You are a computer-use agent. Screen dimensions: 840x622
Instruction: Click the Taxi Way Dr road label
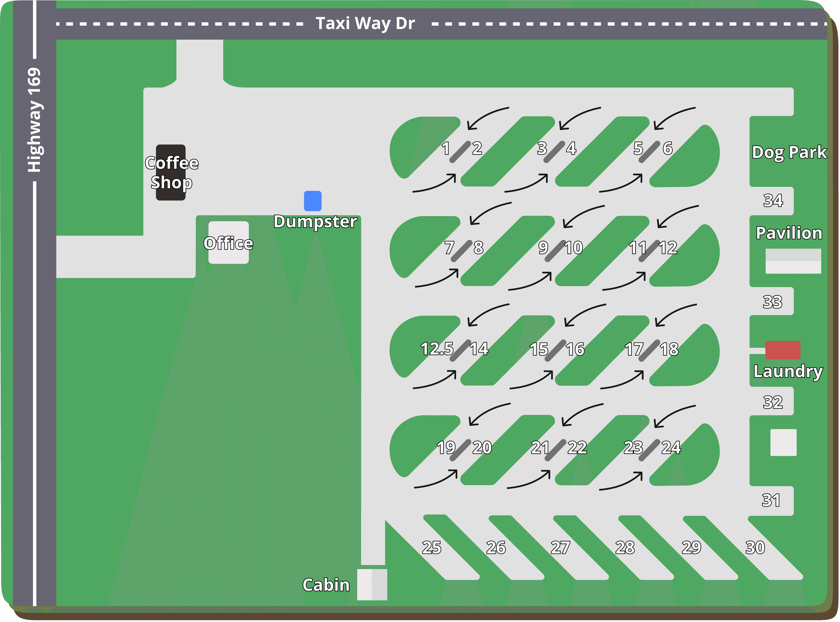(x=365, y=23)
